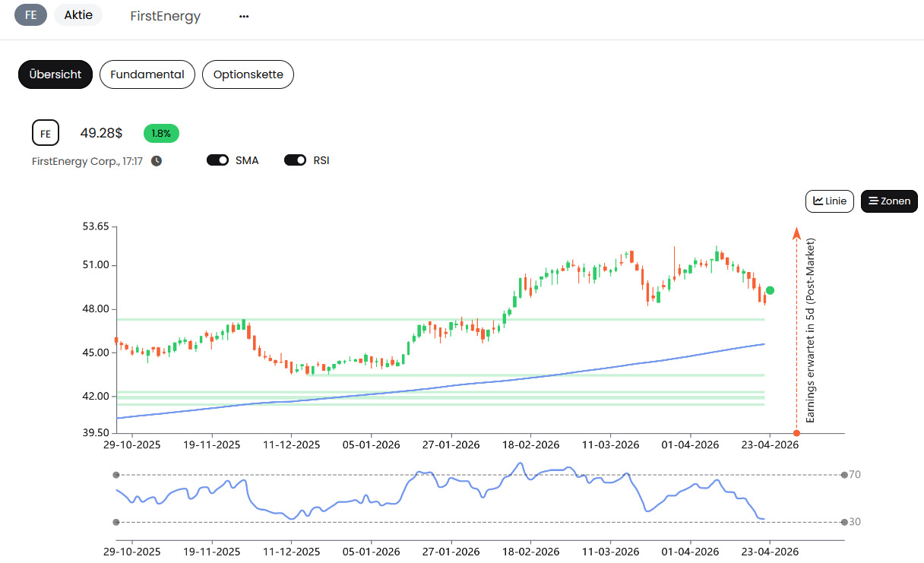The image size is (924, 563).
Task: Click the green current price dot
Action: click(770, 290)
